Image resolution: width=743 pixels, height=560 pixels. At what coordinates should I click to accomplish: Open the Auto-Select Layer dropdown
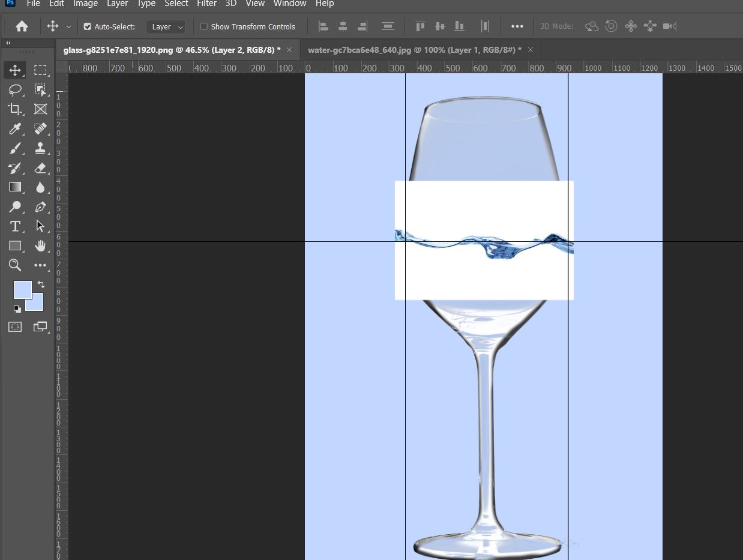pyautogui.click(x=166, y=26)
